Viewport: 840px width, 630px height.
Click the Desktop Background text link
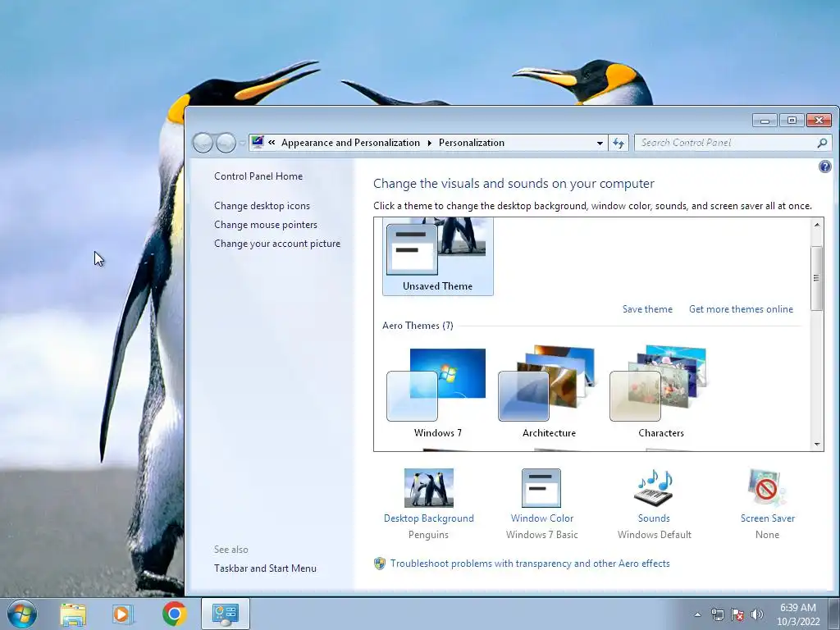428,518
